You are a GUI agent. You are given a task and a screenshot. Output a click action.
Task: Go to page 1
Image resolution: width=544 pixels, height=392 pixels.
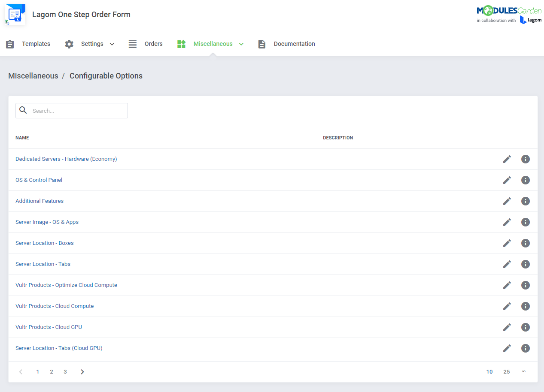coord(38,372)
